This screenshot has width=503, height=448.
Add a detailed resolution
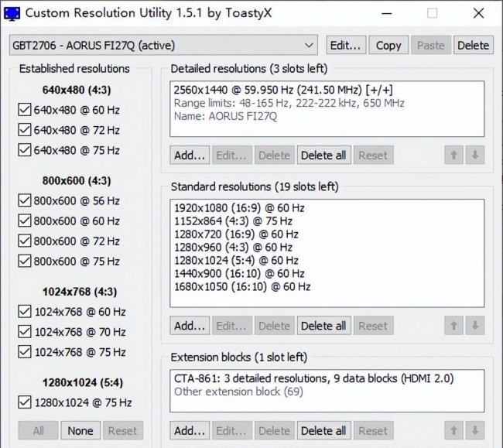[x=190, y=156]
